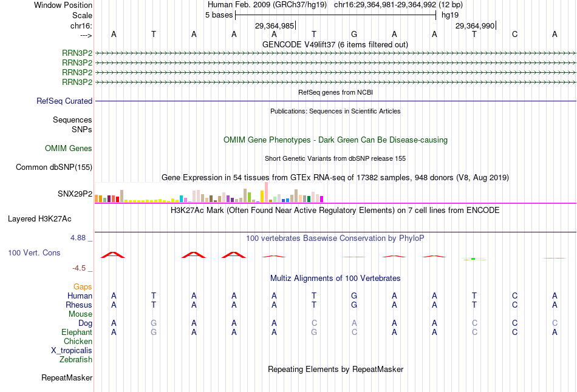
Task: Click the ---> strand direction arrow
Action: 86,35
